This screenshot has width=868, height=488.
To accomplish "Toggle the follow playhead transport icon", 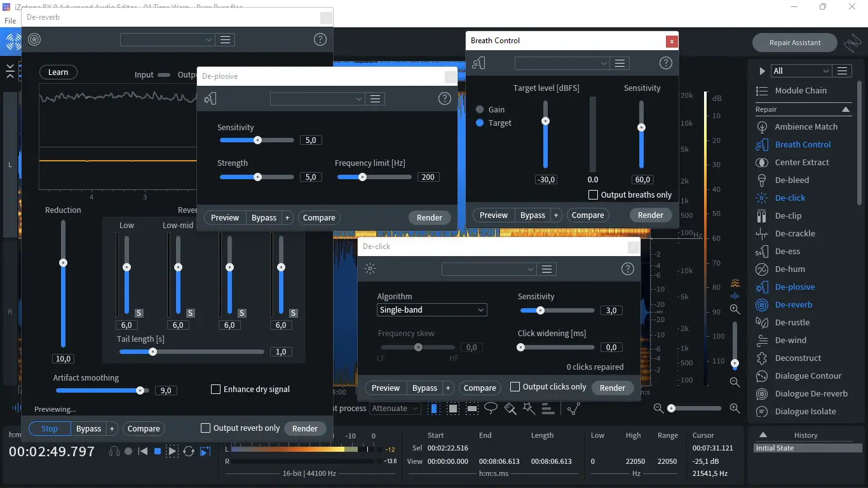I will [x=205, y=451].
